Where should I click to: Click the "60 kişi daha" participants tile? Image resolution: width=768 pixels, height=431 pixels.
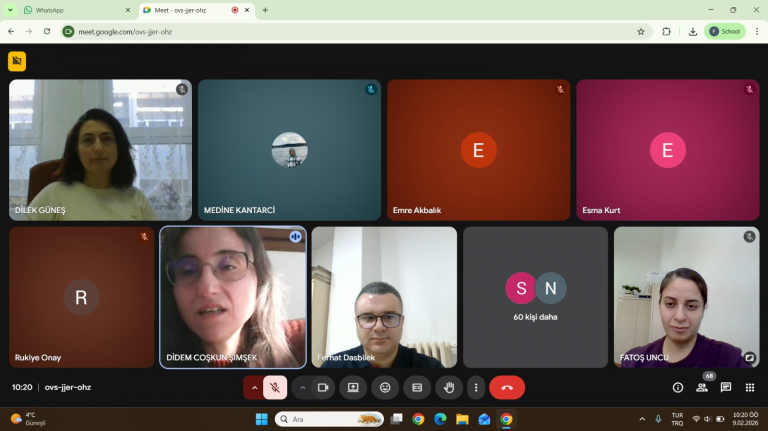pos(535,297)
